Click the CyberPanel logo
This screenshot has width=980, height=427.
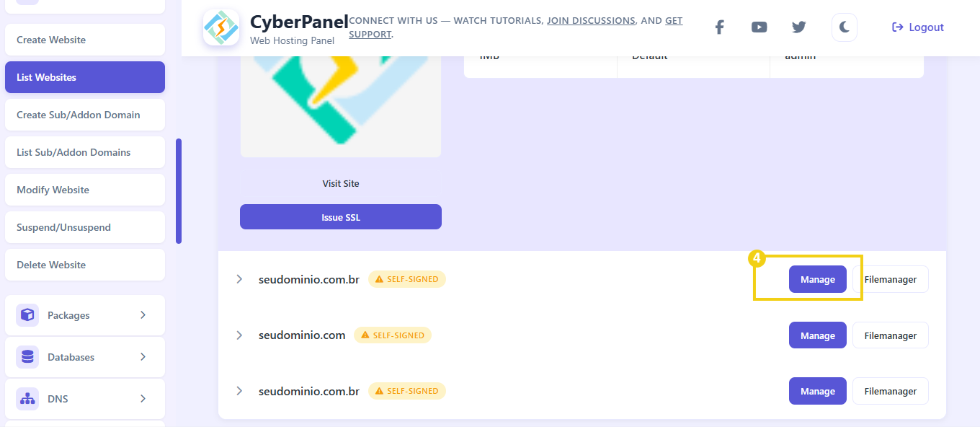point(221,27)
